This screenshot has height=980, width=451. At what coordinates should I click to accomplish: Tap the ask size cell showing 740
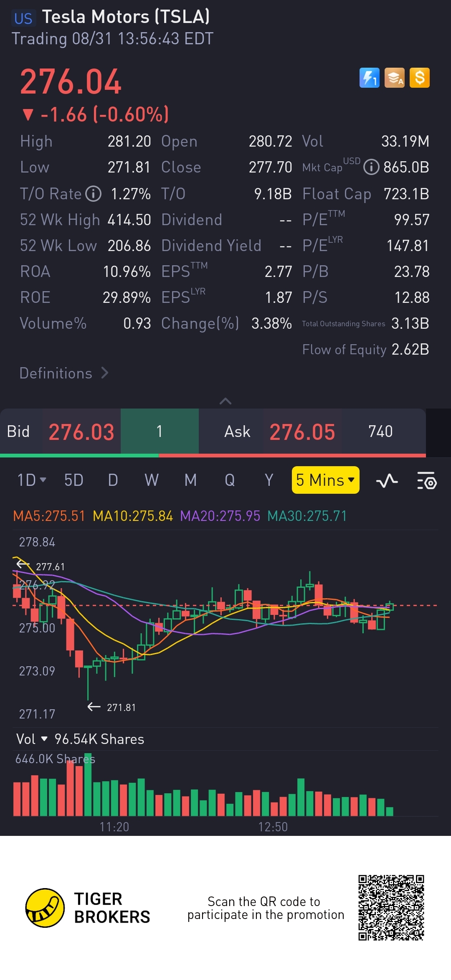tap(380, 431)
